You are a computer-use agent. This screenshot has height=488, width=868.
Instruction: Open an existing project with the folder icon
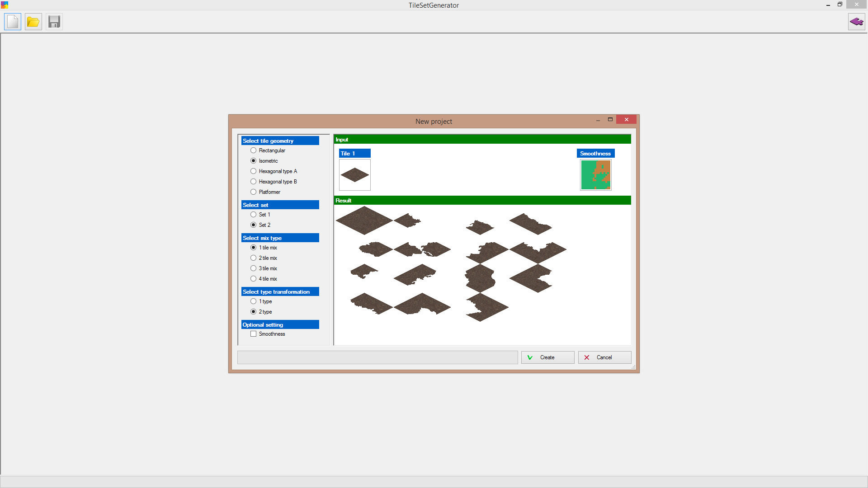[x=33, y=21]
